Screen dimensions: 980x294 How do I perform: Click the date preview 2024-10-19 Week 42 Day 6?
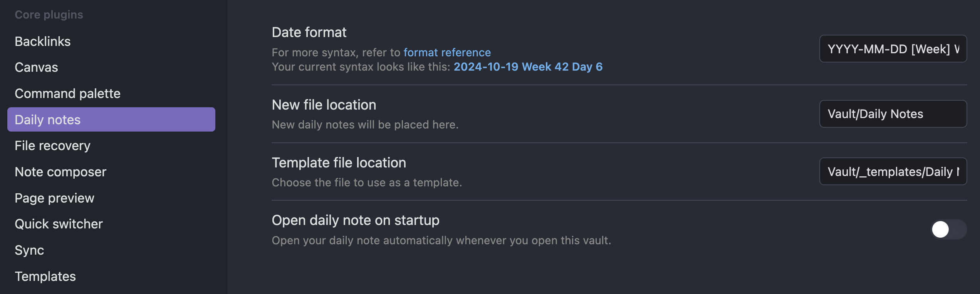528,67
